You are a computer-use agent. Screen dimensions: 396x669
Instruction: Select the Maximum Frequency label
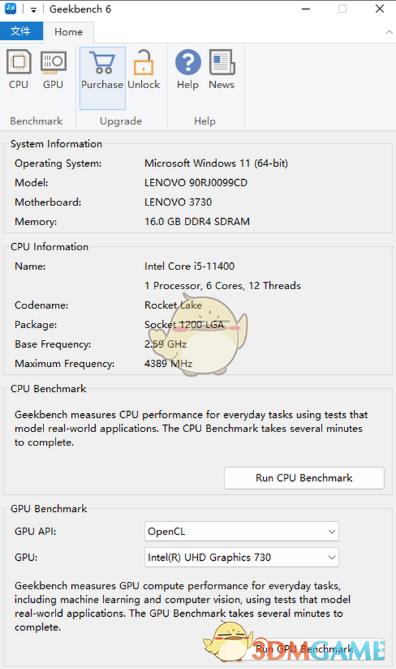click(64, 364)
